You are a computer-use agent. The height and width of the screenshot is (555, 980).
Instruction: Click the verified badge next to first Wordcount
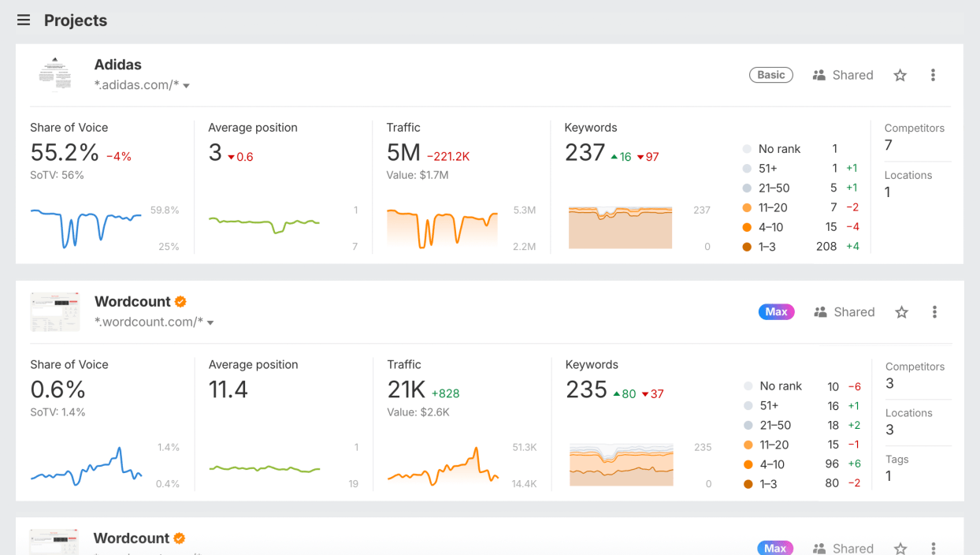coord(180,302)
